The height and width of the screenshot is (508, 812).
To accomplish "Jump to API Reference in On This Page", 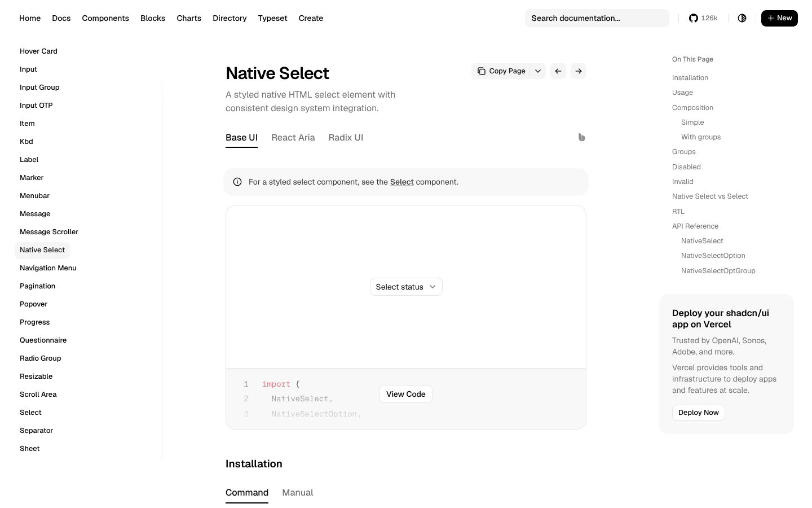I will point(695,226).
